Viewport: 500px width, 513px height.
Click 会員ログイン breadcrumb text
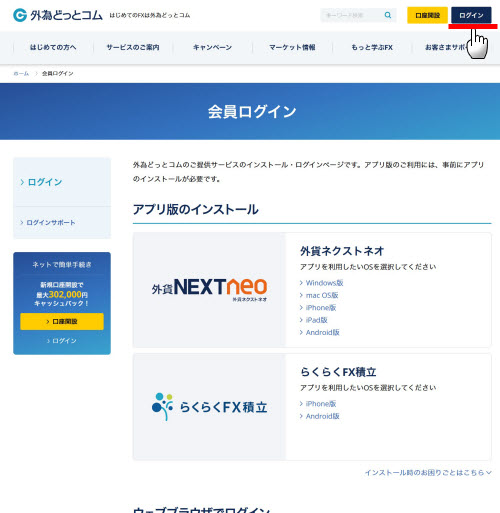point(57,73)
